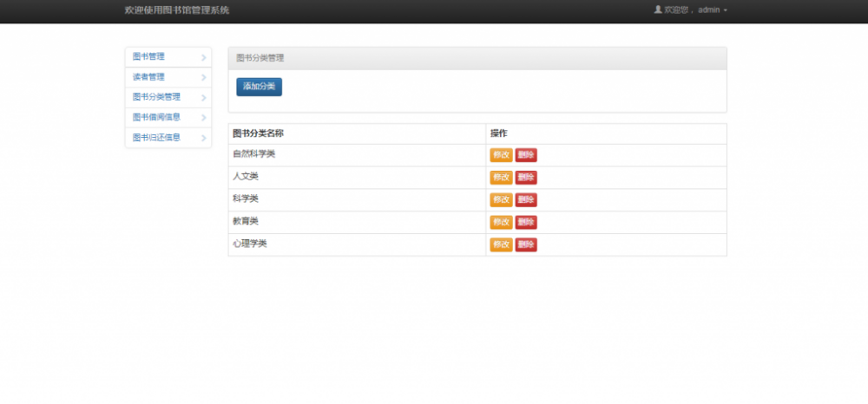Click the 操作 column header
The image size is (868, 404).
point(606,134)
